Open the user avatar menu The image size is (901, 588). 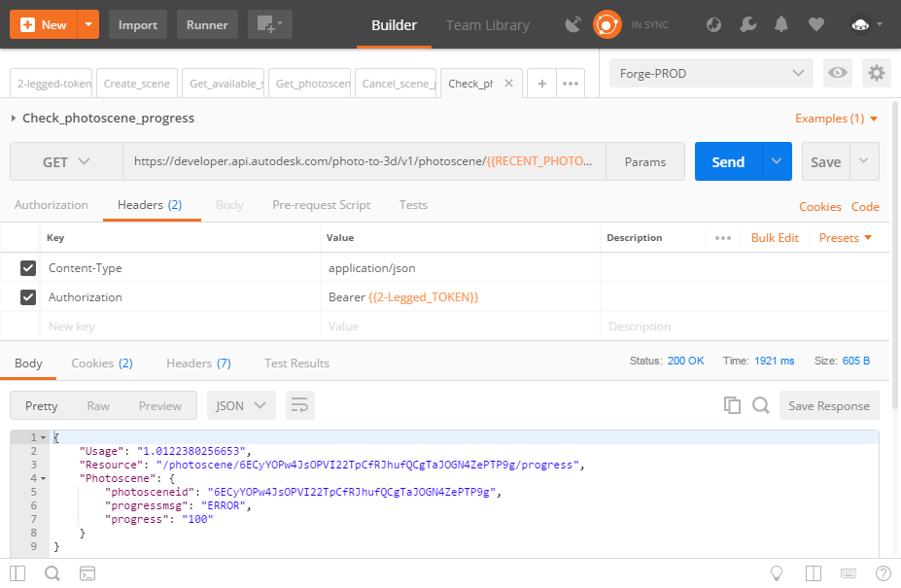[866, 24]
